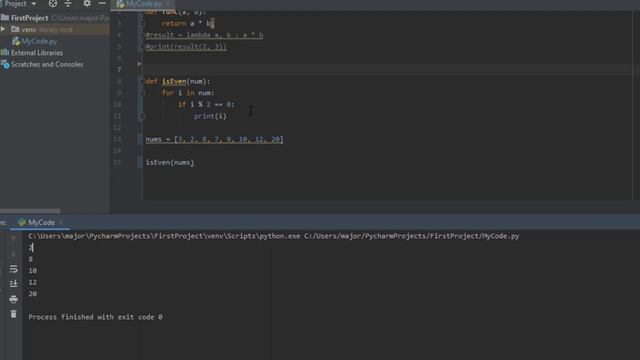Toggle scroll to end in console

tap(13, 284)
